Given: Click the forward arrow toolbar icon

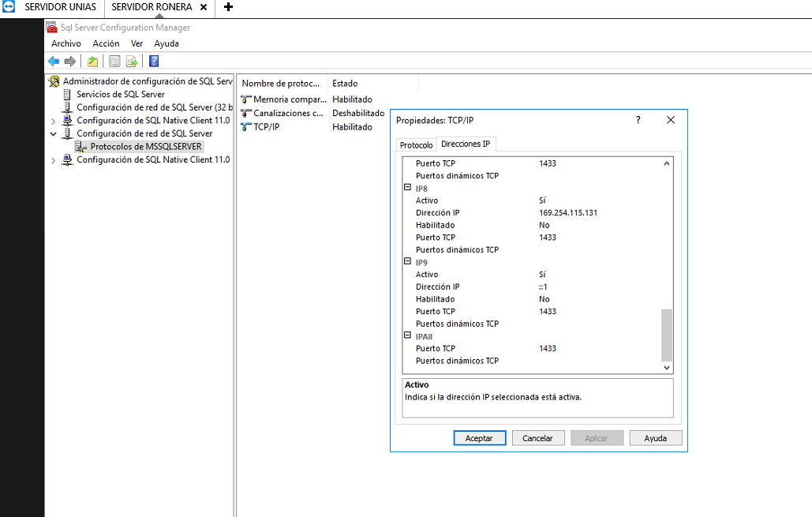Looking at the screenshot, I should pyautogui.click(x=70, y=61).
